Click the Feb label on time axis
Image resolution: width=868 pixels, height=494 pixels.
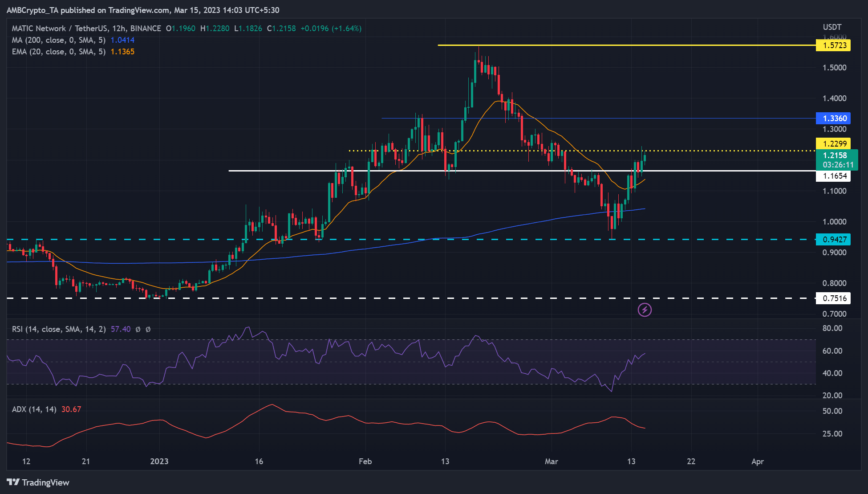point(365,461)
